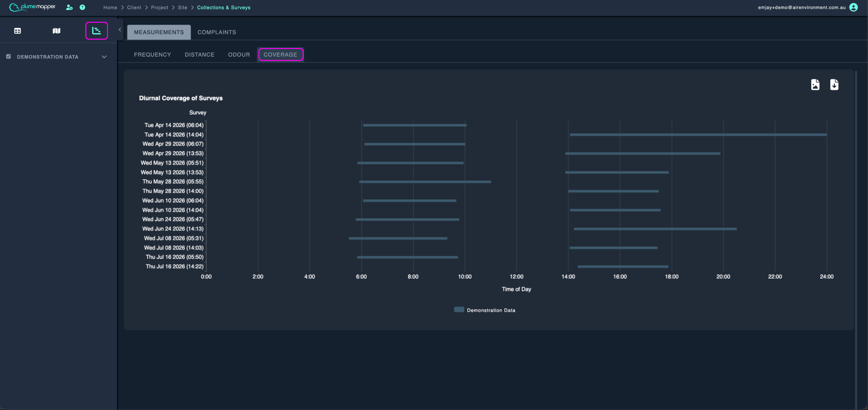This screenshot has width=868, height=410.
Task: Open the user management icon
Action: [x=69, y=7]
